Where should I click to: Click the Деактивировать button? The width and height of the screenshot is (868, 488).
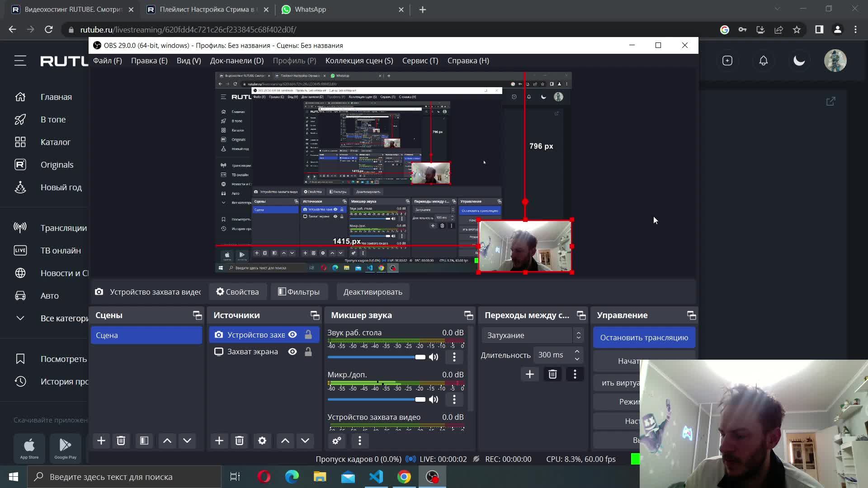(373, 292)
